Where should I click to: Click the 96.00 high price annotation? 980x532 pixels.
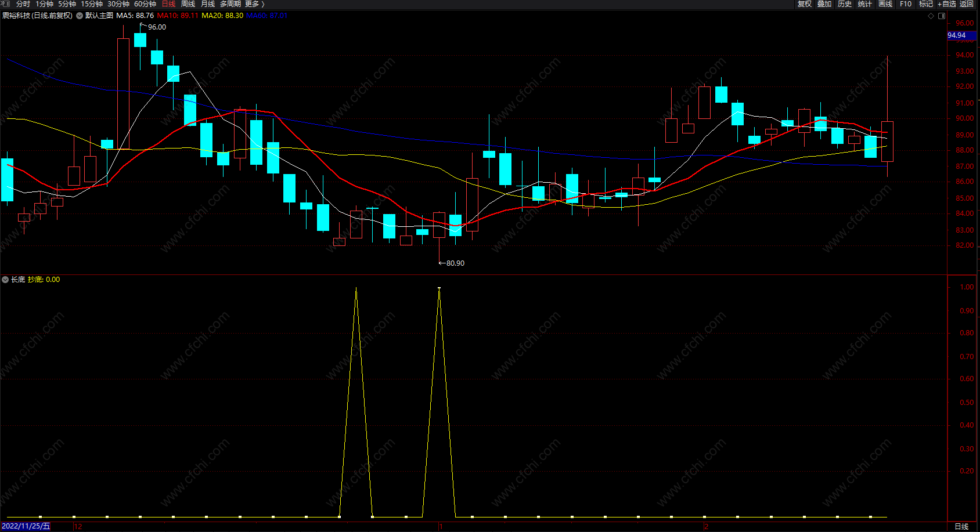[x=157, y=27]
